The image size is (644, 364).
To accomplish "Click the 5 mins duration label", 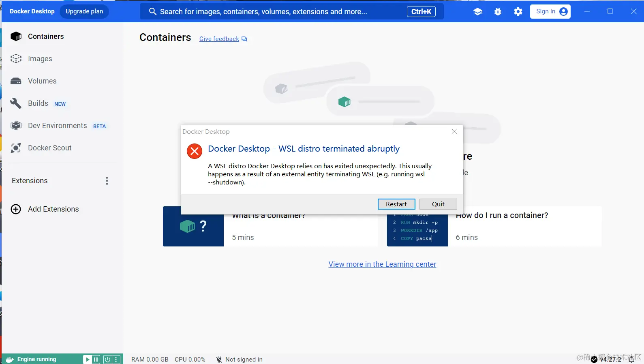I will pyautogui.click(x=243, y=238).
